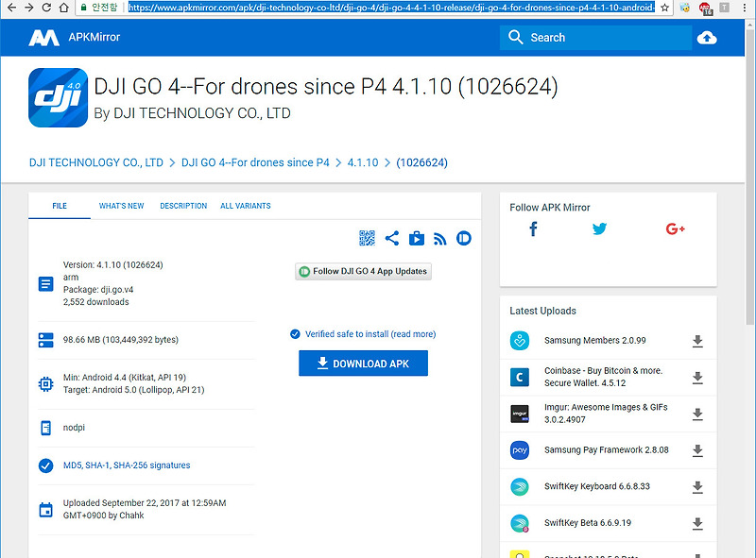The height and width of the screenshot is (558, 756).
Task: Click the browser back arrow
Action: pos(11,8)
